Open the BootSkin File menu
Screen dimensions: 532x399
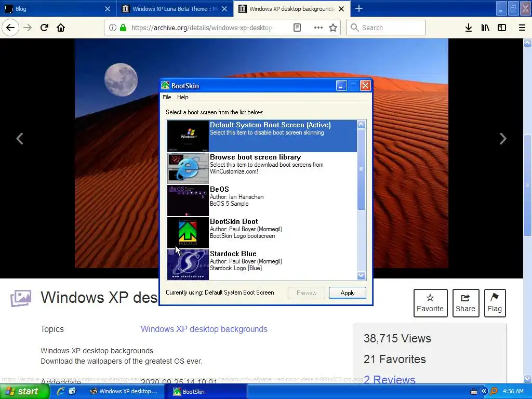point(167,97)
